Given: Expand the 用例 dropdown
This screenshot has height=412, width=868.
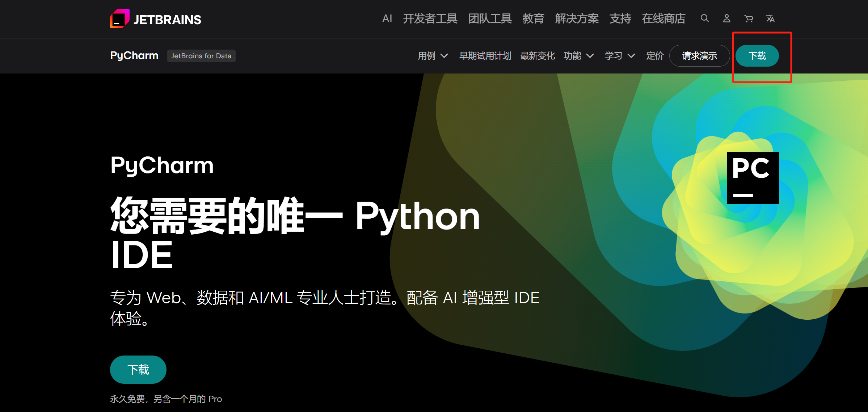Looking at the screenshot, I should pyautogui.click(x=433, y=56).
